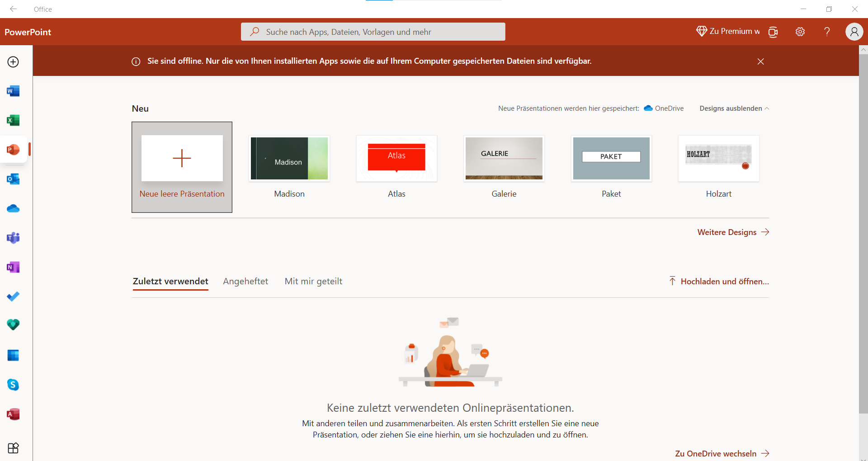Image resolution: width=868 pixels, height=461 pixels.
Task: Click the PowerPoint title in header
Action: pos(28,32)
